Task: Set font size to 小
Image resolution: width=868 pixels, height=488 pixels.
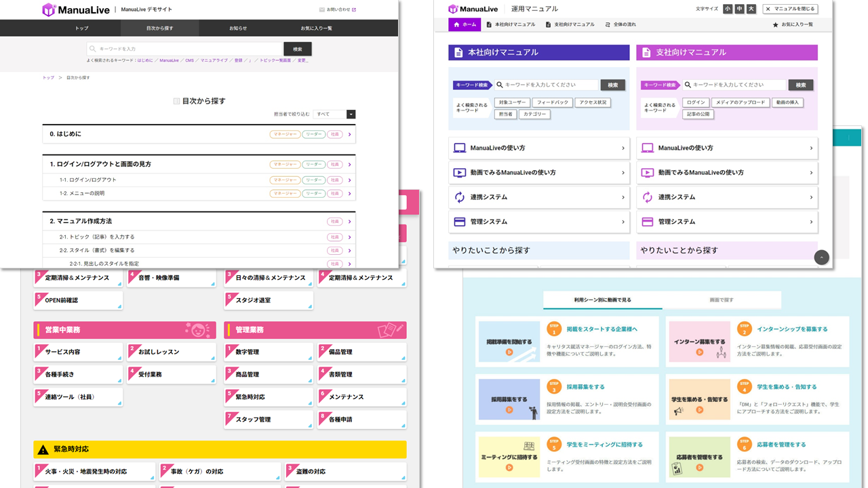Action: coord(728,9)
